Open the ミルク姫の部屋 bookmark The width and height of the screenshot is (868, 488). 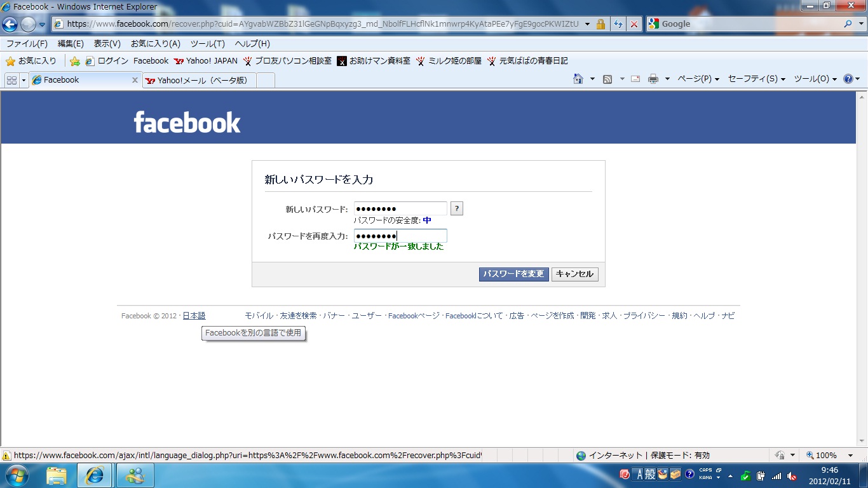point(449,61)
